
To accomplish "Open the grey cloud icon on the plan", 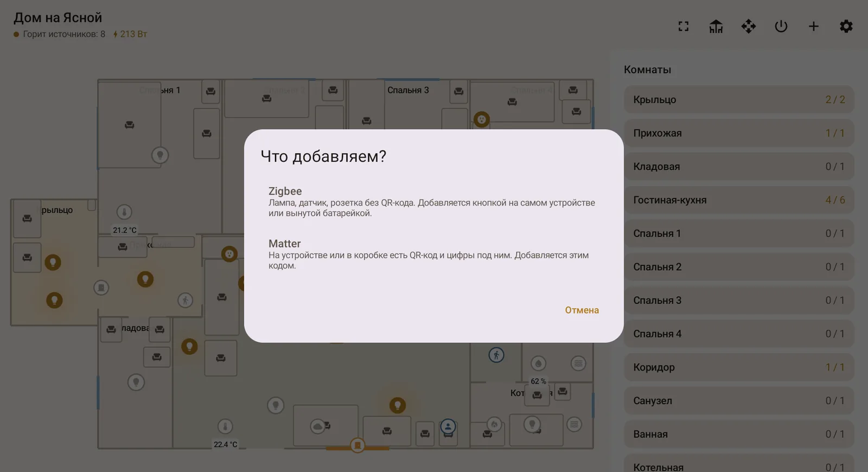I will pyautogui.click(x=317, y=427).
